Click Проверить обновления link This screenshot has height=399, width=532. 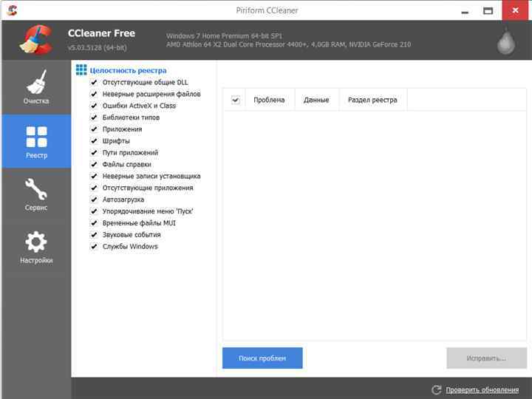(x=482, y=390)
